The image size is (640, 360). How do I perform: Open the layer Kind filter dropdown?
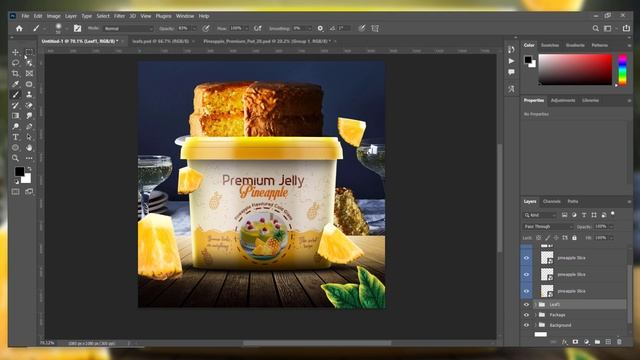(540, 215)
